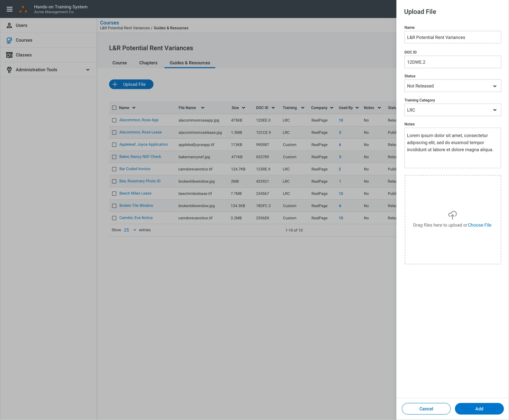This screenshot has height=420, width=509.
Task: Switch to the Chapters tab
Action: (148, 63)
